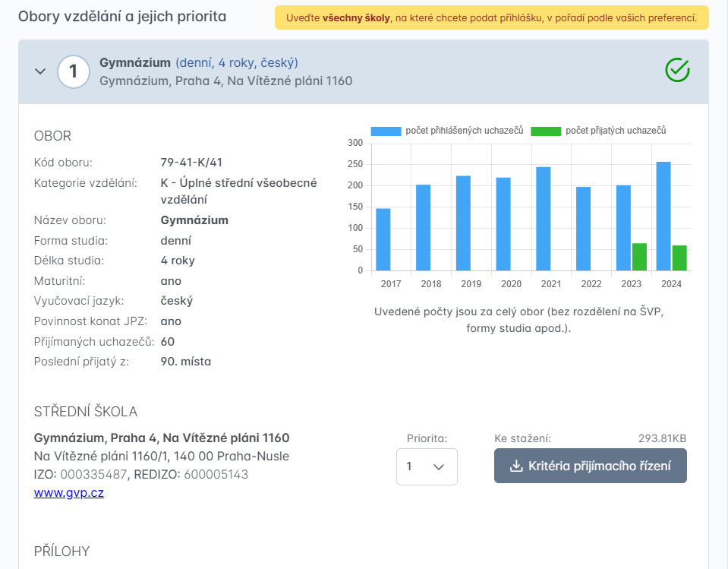
Task: Collapse the Gymnázium entry with the chevron
Action: pos(40,71)
